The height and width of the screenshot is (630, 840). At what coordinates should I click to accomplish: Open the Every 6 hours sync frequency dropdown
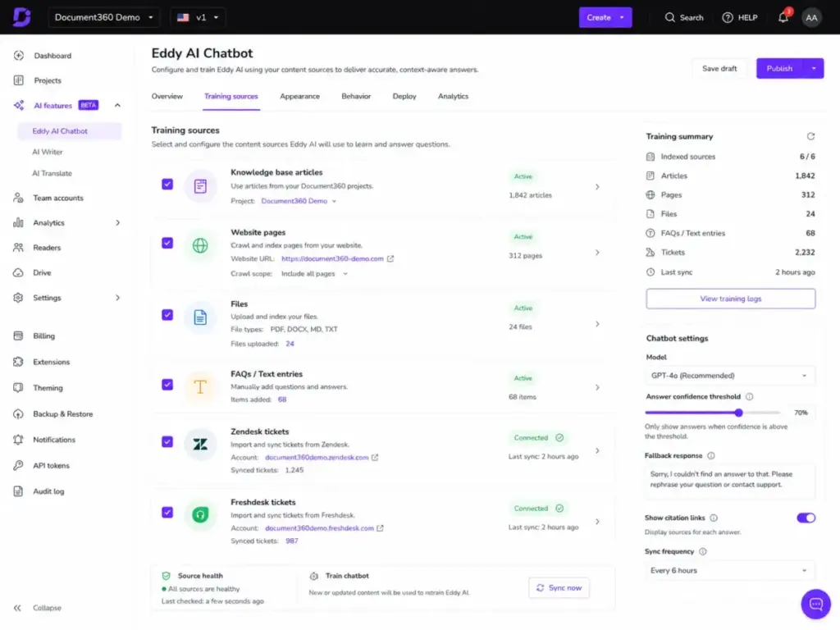730,571
